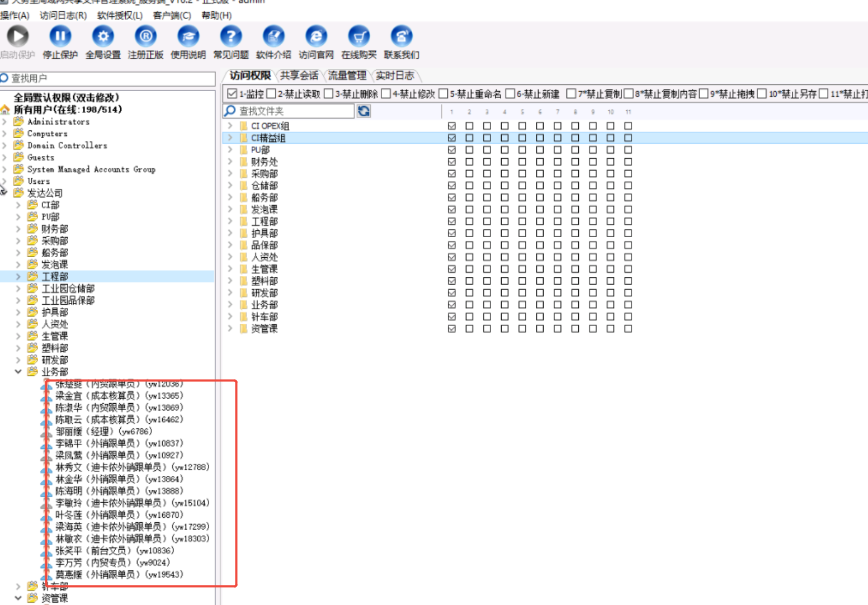Tick the 3-禁止删除 checkbox
This screenshot has height=605, width=868.
pyautogui.click(x=329, y=93)
